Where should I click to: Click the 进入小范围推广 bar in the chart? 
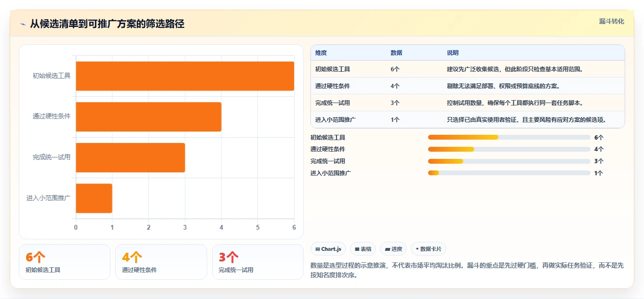pyautogui.click(x=94, y=198)
